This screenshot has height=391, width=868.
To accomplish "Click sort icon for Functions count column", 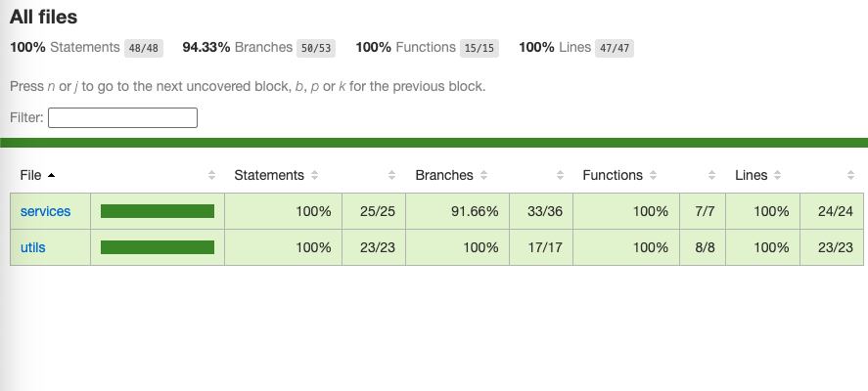I will pos(712,175).
